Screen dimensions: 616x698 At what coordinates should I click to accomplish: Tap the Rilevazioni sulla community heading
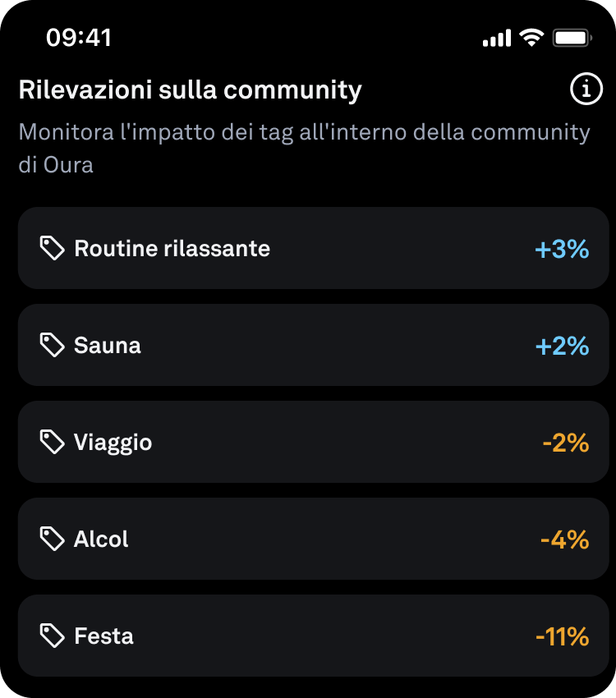coord(190,90)
